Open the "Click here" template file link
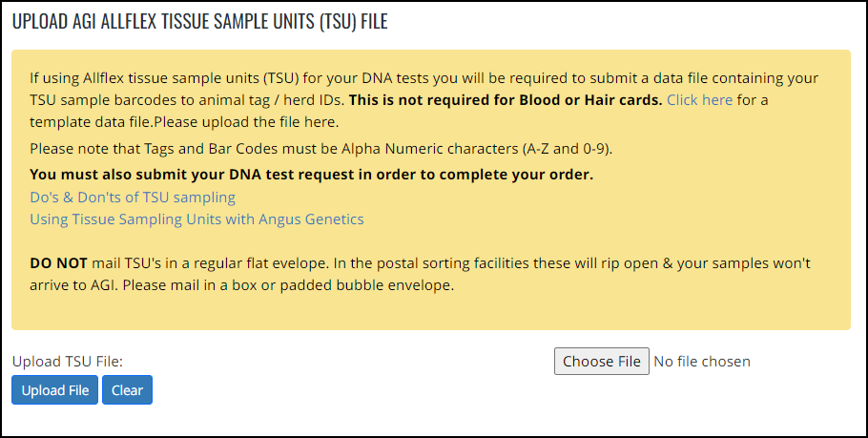868x438 pixels. (x=699, y=100)
